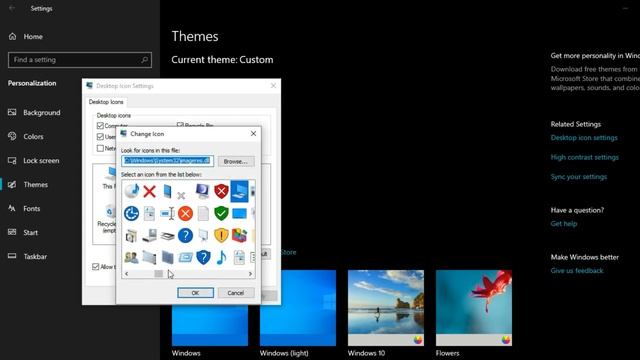The height and width of the screenshot is (360, 640).
Task: Select the highlighted blue computer icon
Action: click(x=239, y=191)
